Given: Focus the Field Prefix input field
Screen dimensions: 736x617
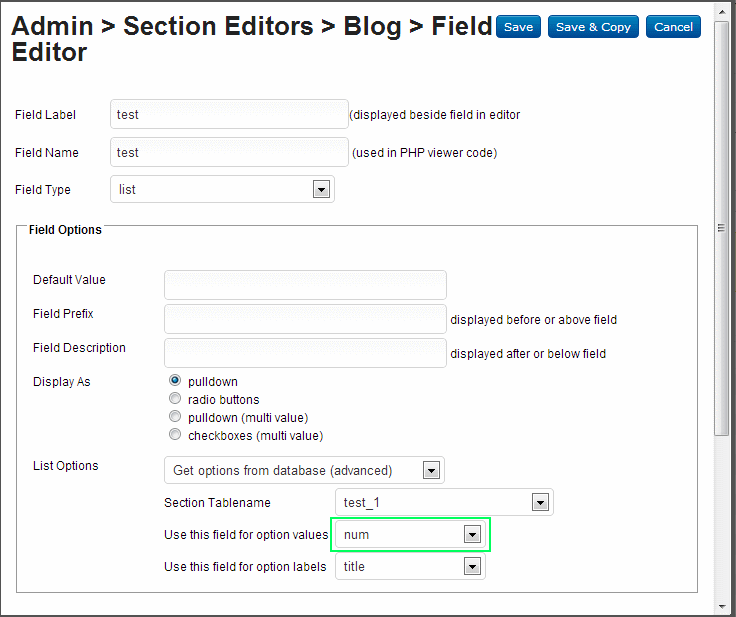Looking at the screenshot, I should coord(305,319).
